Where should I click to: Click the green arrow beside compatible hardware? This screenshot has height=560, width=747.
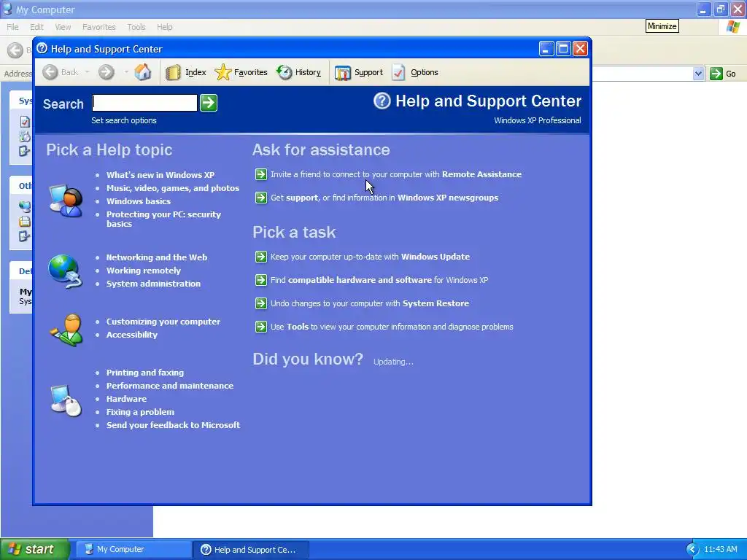coord(261,280)
